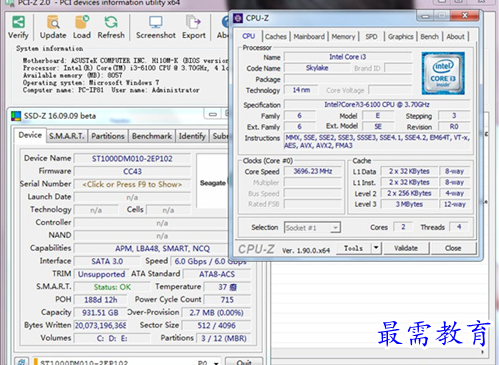The width and height of the screenshot is (499, 365).
Task: Click the Capabilities value APM, LBA48, SMART, NCQ
Action: click(x=162, y=249)
